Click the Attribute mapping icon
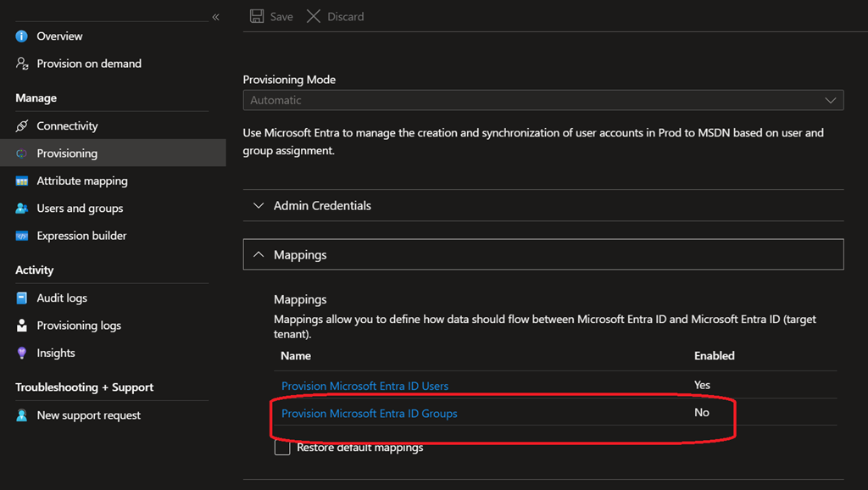Screen dimensions: 868x490 (x=22, y=181)
